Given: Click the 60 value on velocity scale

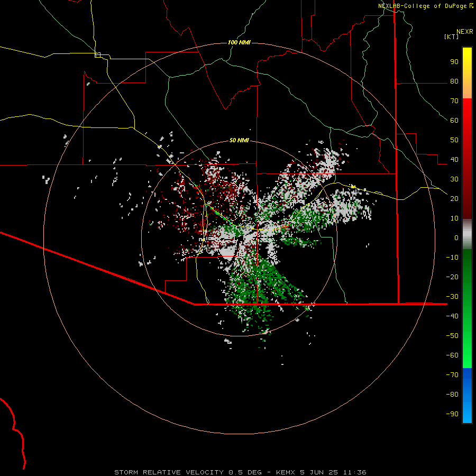Looking at the screenshot, I should [x=454, y=121].
